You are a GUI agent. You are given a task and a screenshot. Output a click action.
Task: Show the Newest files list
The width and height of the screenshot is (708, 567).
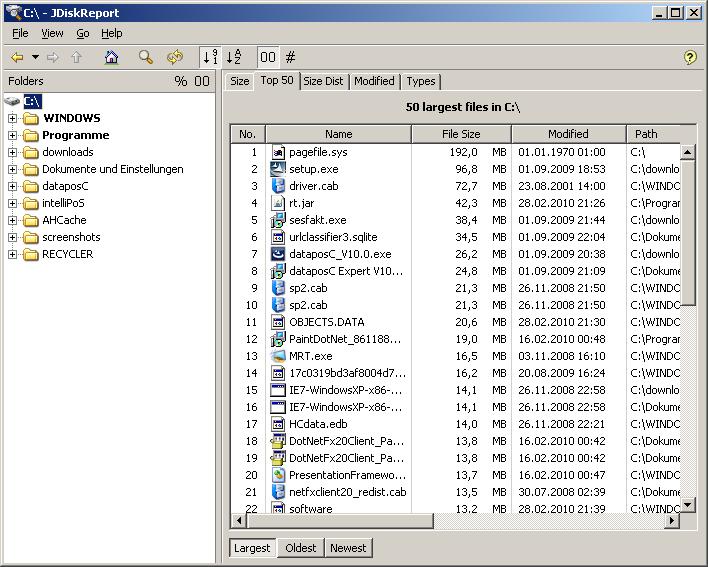click(x=348, y=548)
